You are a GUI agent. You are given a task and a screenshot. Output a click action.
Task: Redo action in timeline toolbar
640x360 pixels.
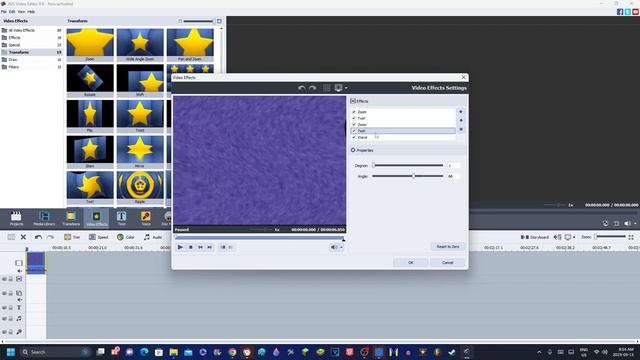[x=50, y=237]
